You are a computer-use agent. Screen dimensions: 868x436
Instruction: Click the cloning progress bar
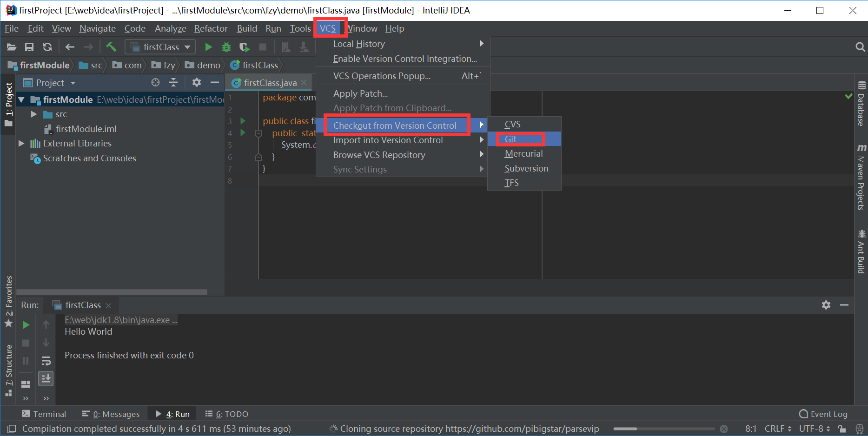point(664,429)
